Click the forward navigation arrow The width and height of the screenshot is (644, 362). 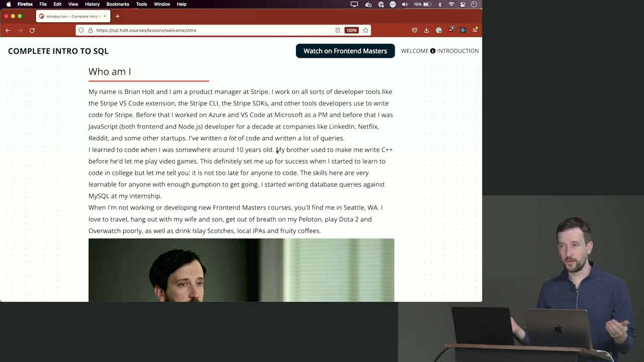point(20,30)
